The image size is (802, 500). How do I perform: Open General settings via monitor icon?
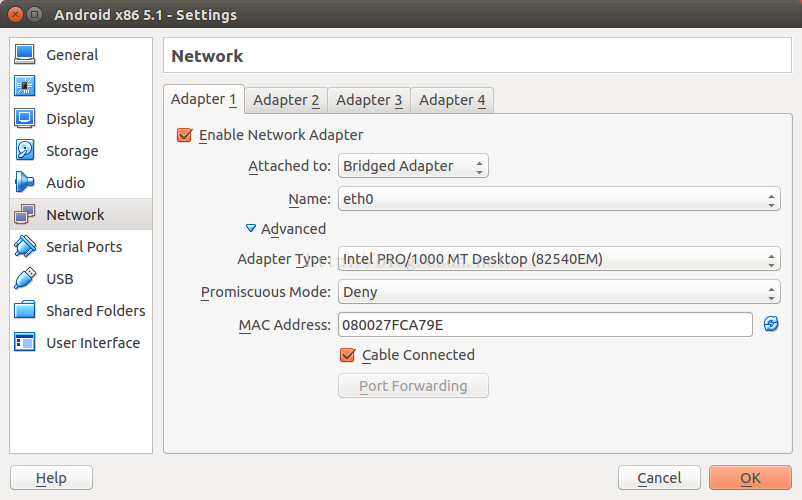click(25, 55)
